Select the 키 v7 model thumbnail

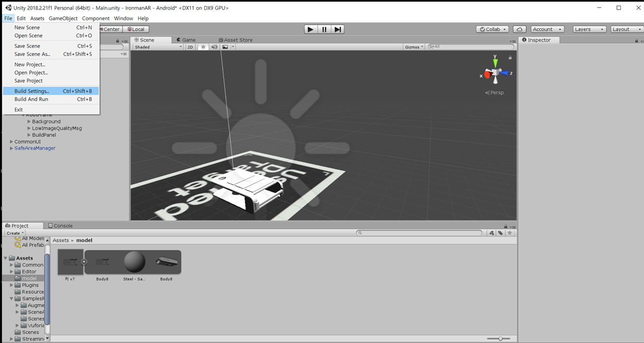tap(70, 262)
